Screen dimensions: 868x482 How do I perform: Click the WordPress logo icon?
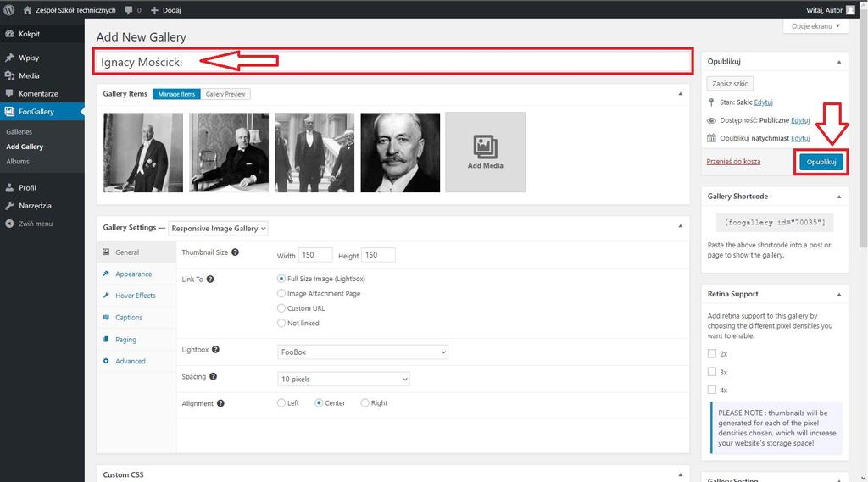(8, 10)
